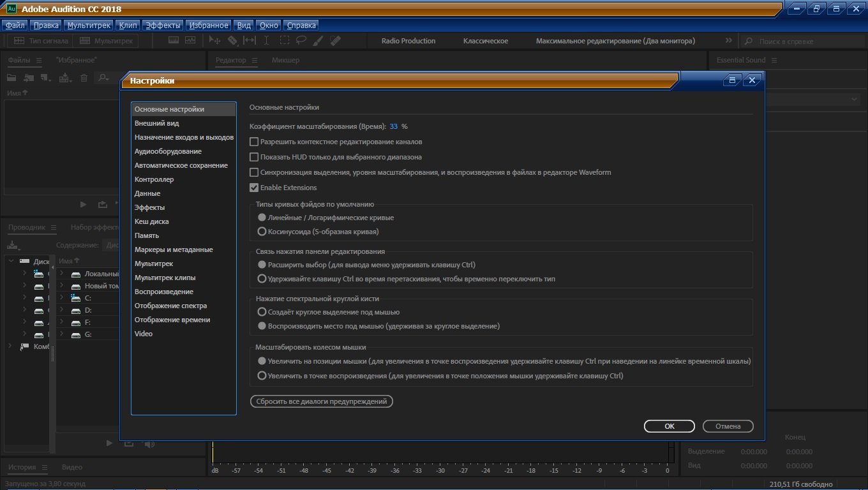Image resolution: width=868 pixels, height=490 pixels.
Task: Select "Аудиооборудование" in settings category list
Action: click(168, 151)
